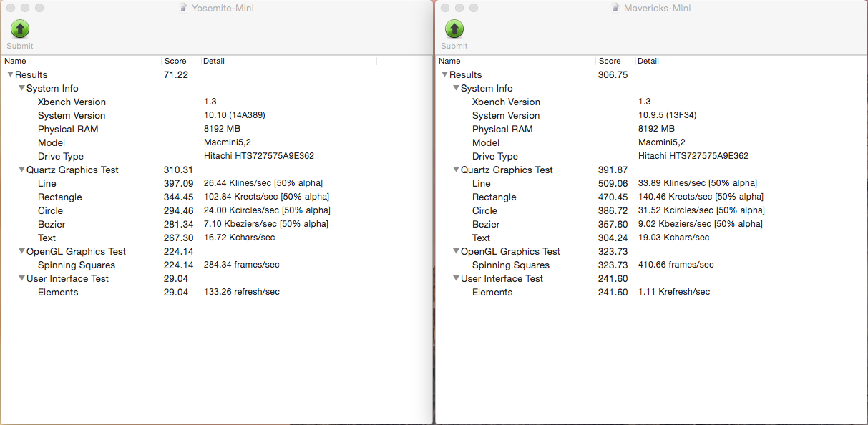Image resolution: width=868 pixels, height=425 pixels.
Task: Click 10.10 (14A389) system version value
Action: coord(235,115)
